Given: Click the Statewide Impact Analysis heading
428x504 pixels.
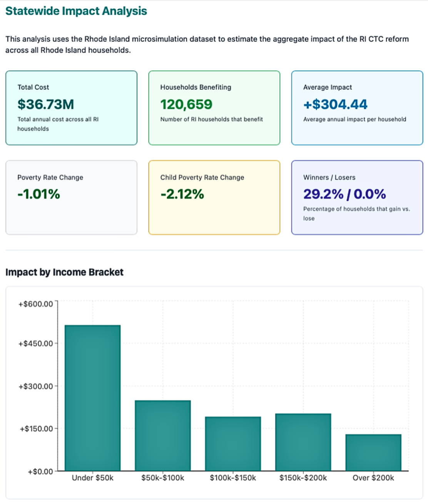Looking at the screenshot, I should point(76,11).
